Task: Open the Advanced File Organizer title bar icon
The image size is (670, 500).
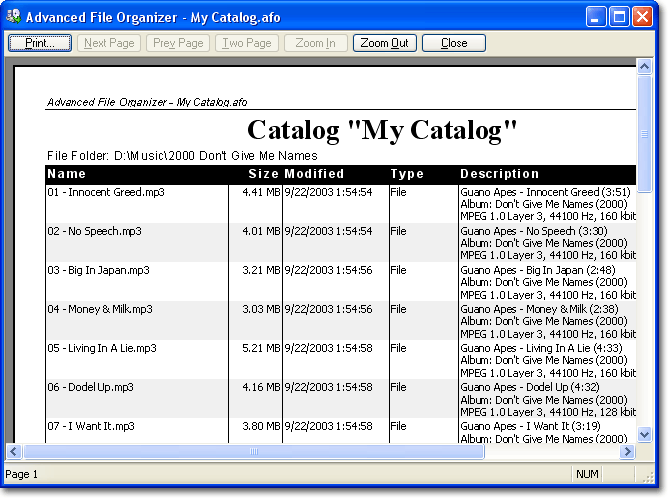Action: [14, 16]
